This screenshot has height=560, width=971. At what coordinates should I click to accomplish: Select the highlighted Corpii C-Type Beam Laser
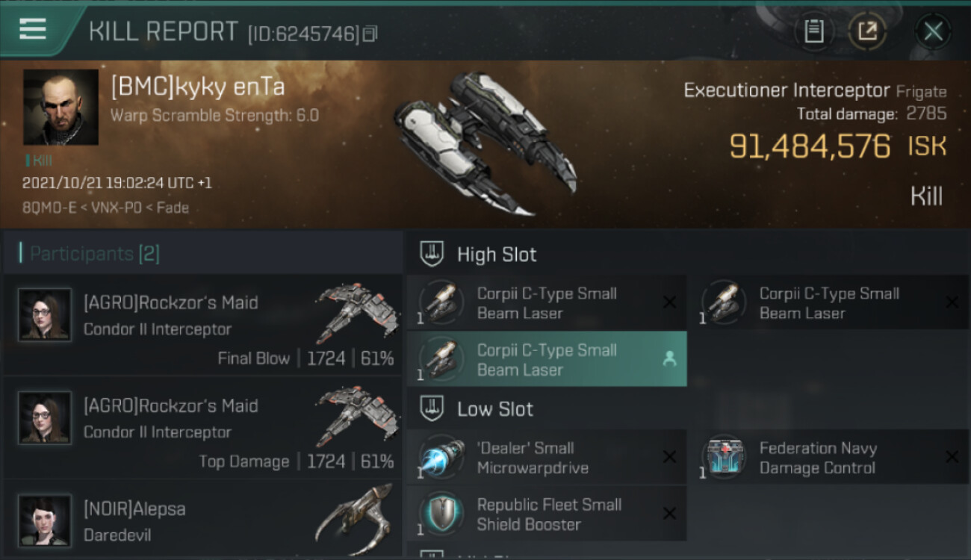point(545,359)
